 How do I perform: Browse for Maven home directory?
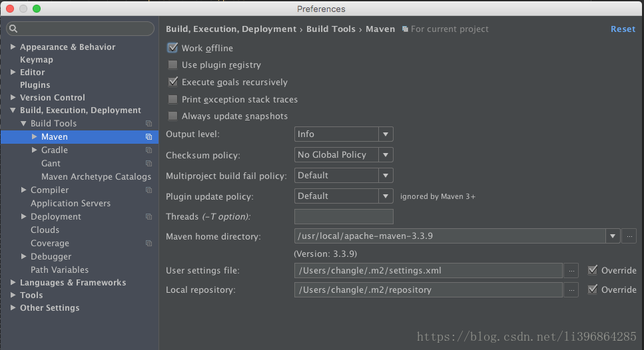[x=629, y=236]
